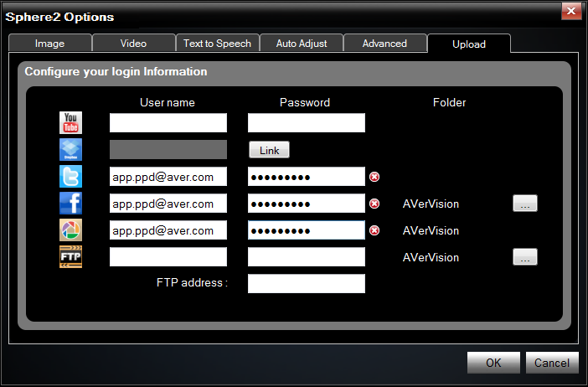Click the Picasa icon

pyautogui.click(x=70, y=230)
